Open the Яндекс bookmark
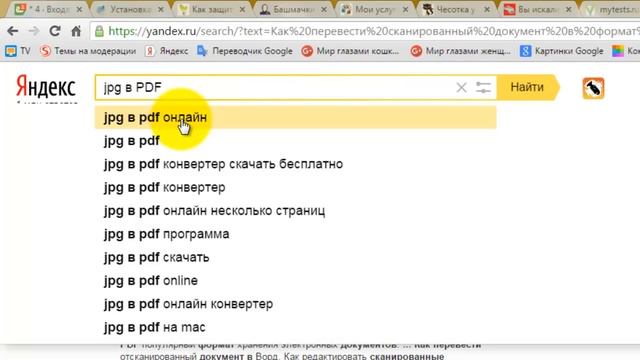Viewport: 640px width, 360px height. coord(167,51)
